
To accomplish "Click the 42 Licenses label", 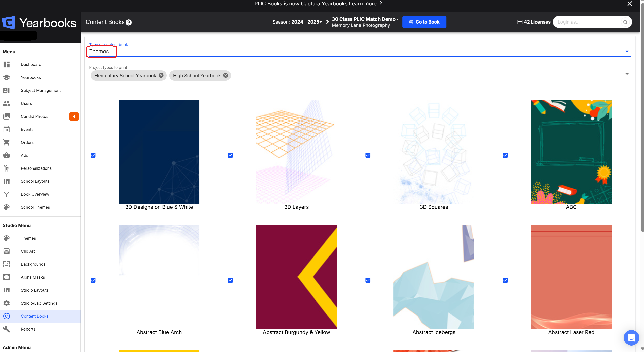I will [x=537, y=22].
